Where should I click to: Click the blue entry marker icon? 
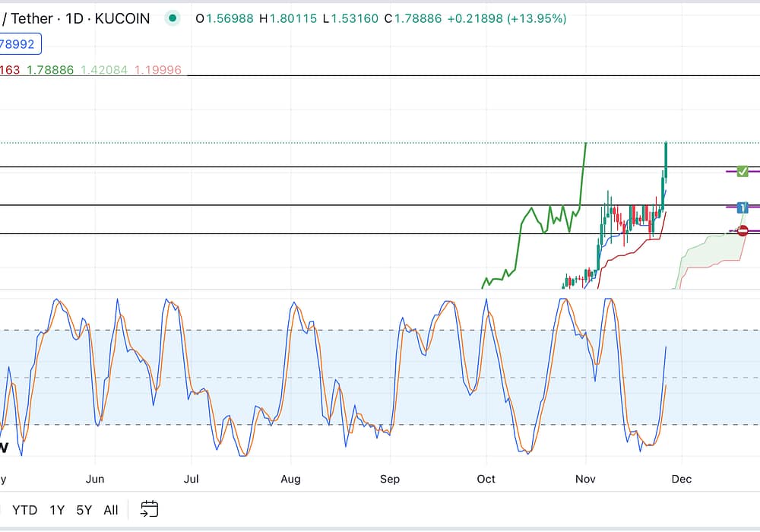(743, 207)
